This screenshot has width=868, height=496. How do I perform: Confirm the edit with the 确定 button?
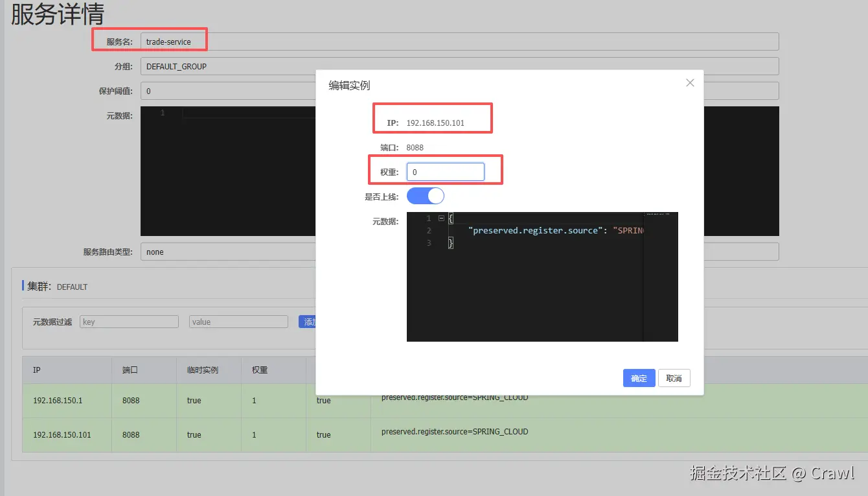coord(639,378)
